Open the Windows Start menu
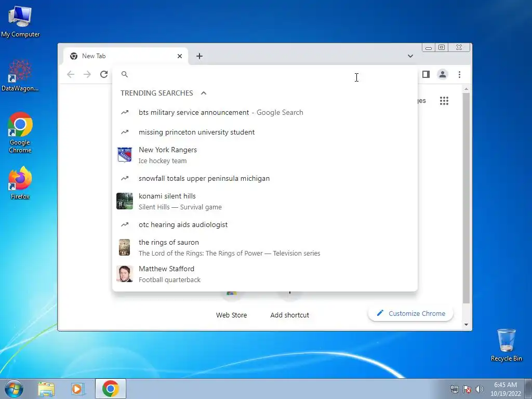Screen dimensions: 532x399 coord(14,389)
